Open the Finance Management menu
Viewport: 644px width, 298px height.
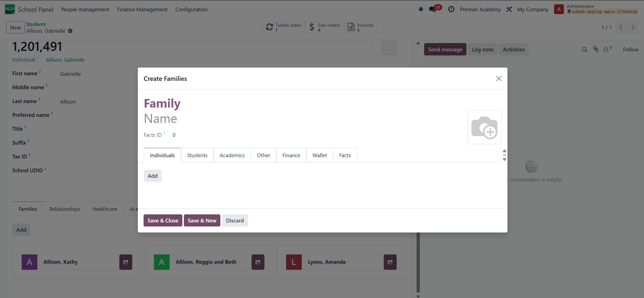[142, 9]
